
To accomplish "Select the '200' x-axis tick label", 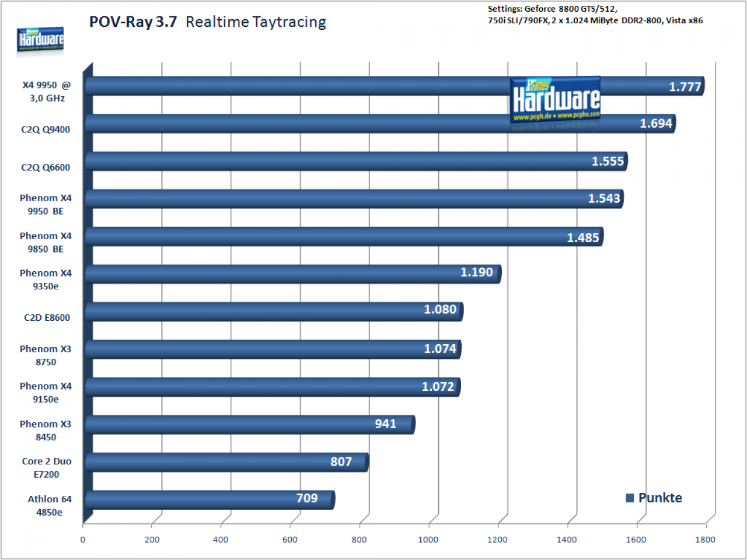I will click(152, 540).
